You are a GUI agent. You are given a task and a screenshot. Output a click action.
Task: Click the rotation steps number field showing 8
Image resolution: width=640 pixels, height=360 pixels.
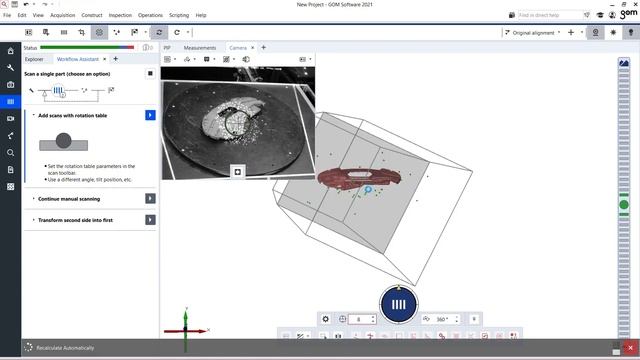tap(362, 319)
